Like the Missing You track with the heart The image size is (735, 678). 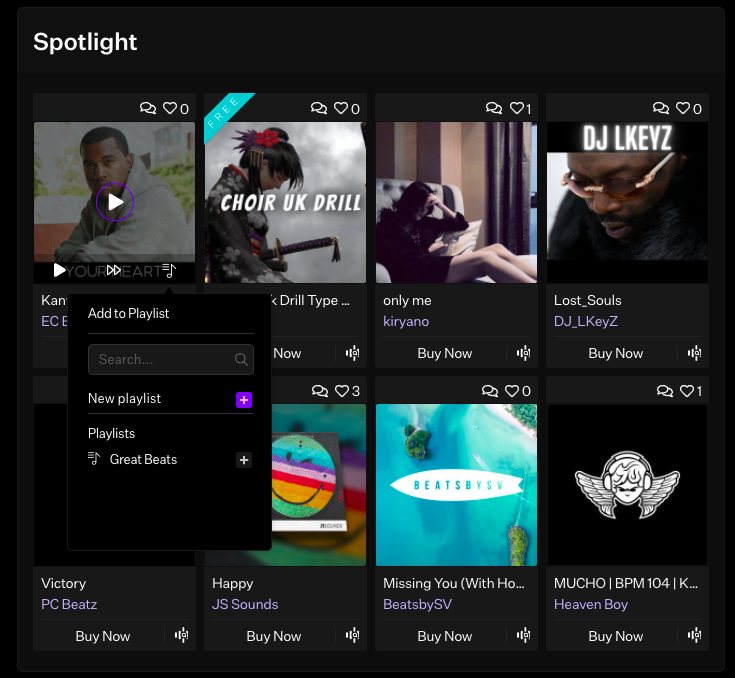(511, 390)
